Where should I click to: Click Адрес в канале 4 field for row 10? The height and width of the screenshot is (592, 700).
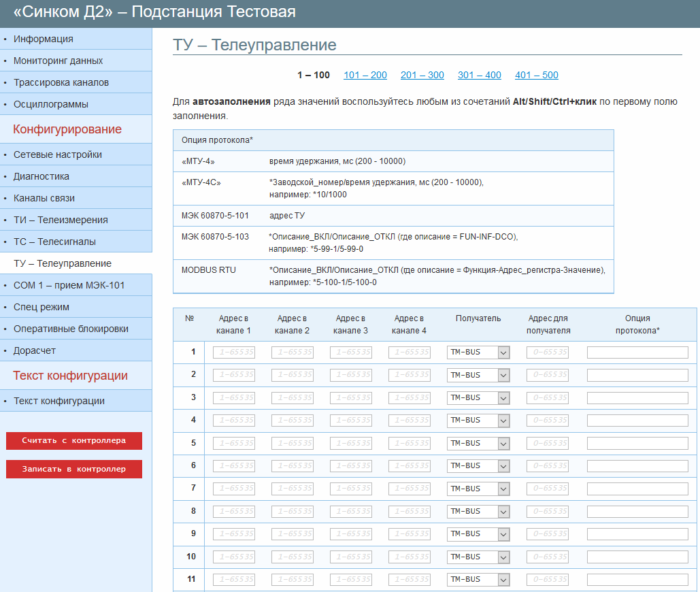(410, 557)
